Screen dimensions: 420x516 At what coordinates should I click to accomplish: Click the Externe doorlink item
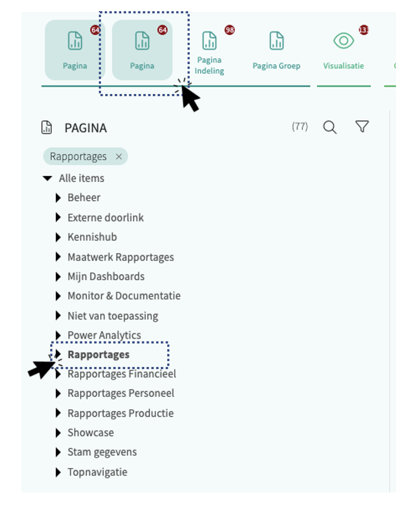click(105, 218)
